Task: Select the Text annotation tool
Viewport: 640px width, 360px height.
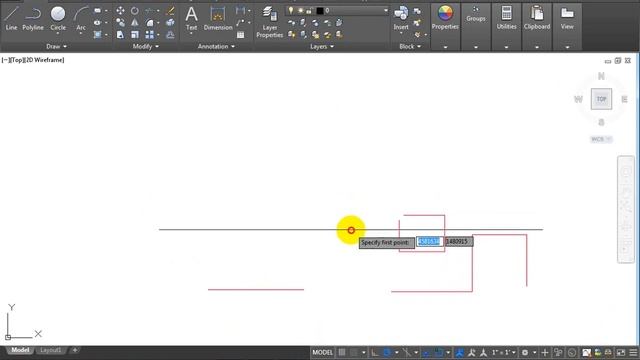Action: click(x=191, y=18)
